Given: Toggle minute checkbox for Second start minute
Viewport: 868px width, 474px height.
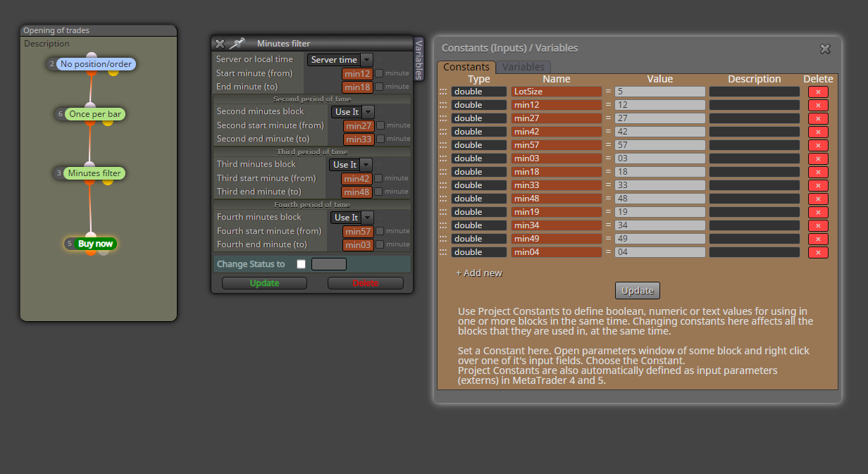Looking at the screenshot, I should point(380,125).
